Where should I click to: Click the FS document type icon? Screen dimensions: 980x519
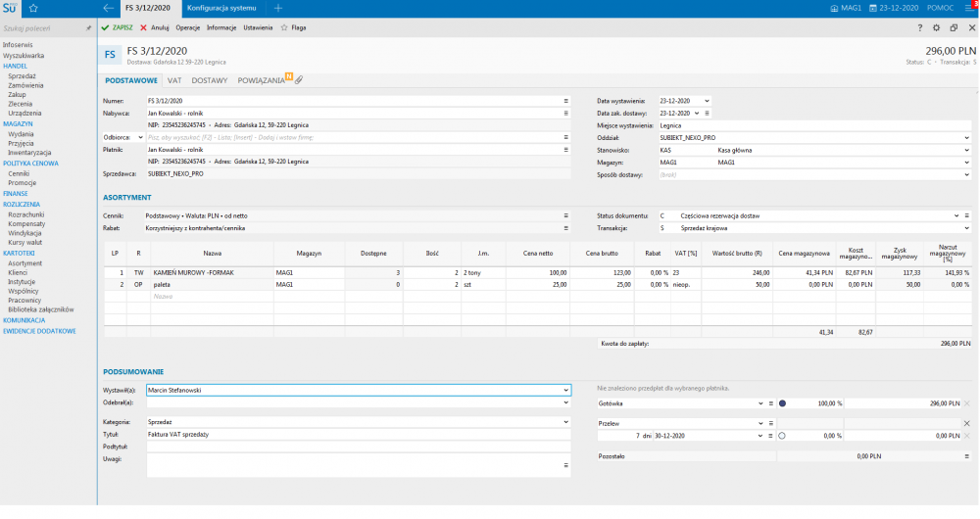coord(110,55)
